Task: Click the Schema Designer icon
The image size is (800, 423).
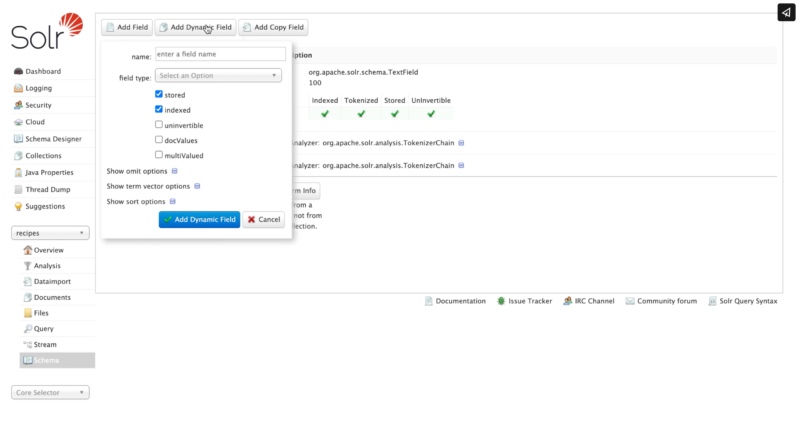Action: (x=18, y=139)
